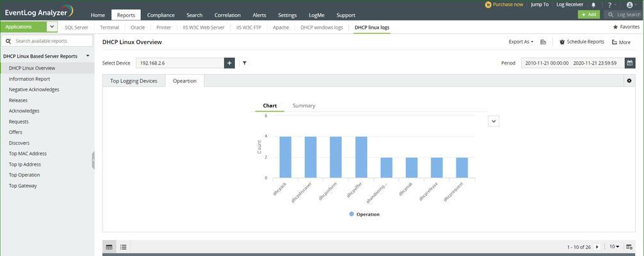Image resolution: width=644 pixels, height=256 pixels.
Task: Open Log Search box
Action: point(624,14)
